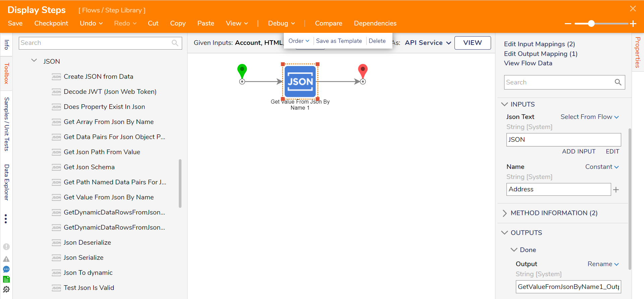Collapse the Done output group
Screen dimensions: 644x299
pos(514,250)
